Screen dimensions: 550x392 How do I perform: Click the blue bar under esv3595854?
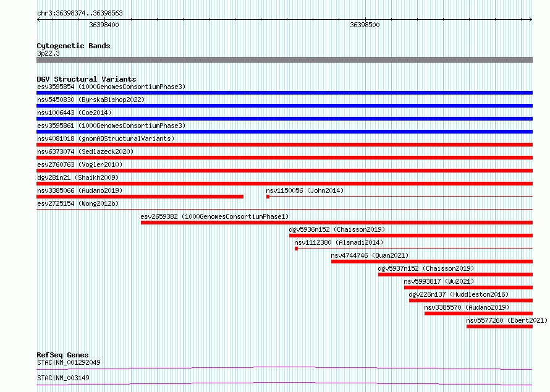click(x=284, y=93)
